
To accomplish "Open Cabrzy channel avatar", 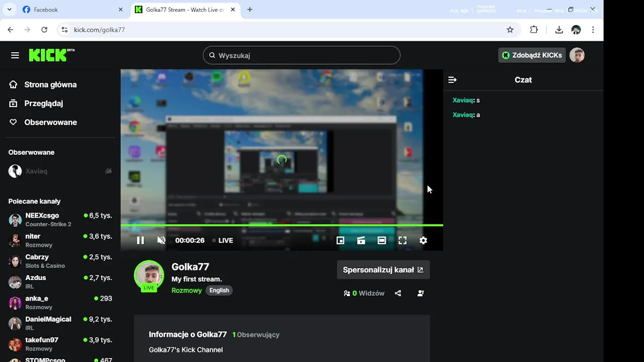I will click(15, 261).
